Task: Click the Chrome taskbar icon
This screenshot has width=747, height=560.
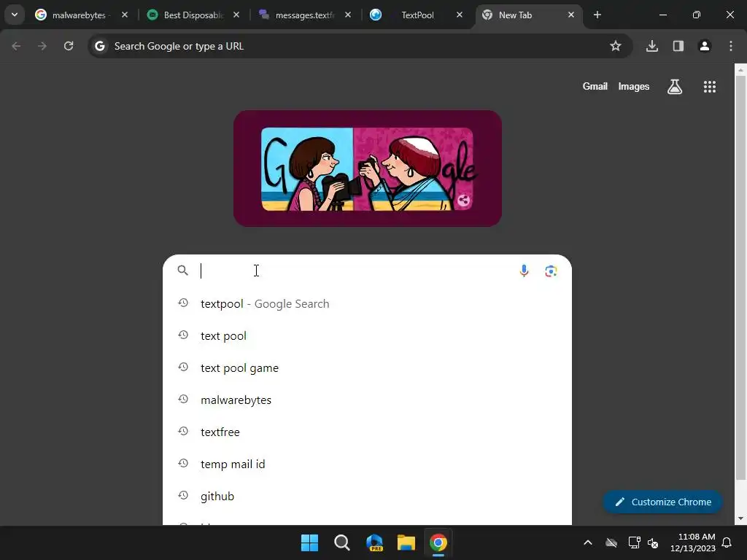Action: 438,542
